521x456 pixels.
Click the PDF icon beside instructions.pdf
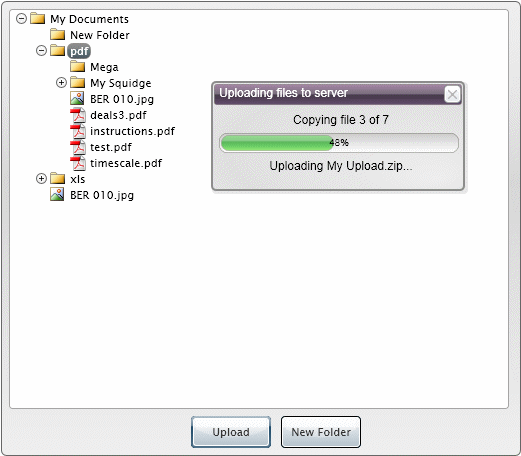pos(78,131)
